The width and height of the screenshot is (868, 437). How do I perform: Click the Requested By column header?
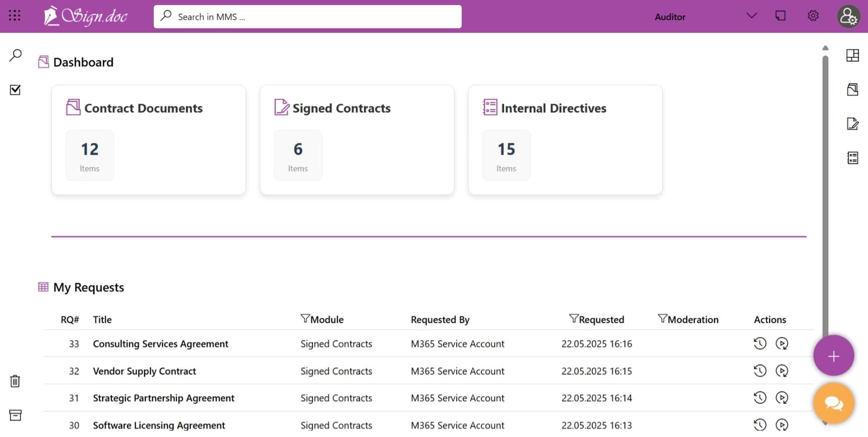click(x=440, y=319)
